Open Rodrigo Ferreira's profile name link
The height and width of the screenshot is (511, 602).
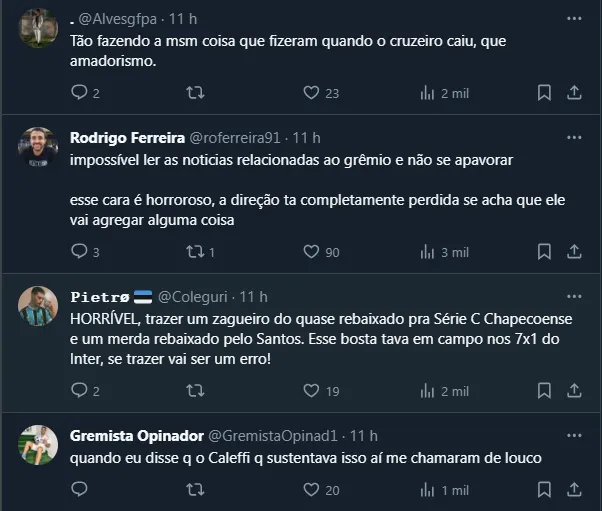point(126,137)
